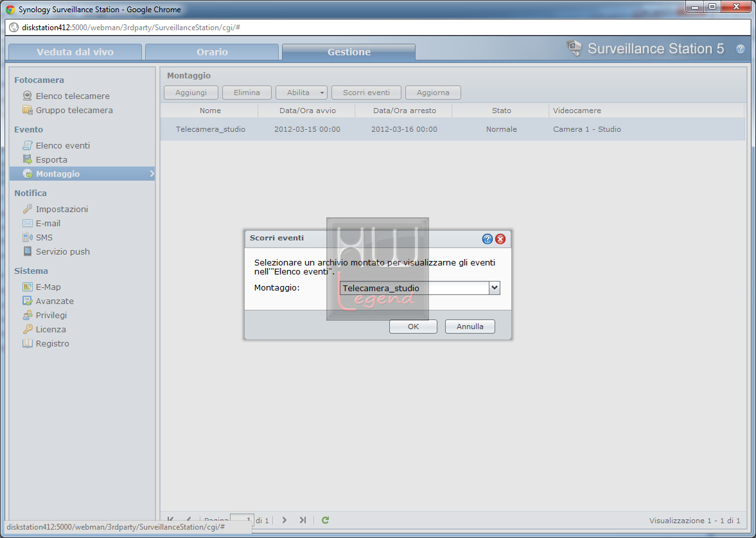756x538 pixels.
Task: Click the Elenco eventi list icon
Action: (x=28, y=145)
